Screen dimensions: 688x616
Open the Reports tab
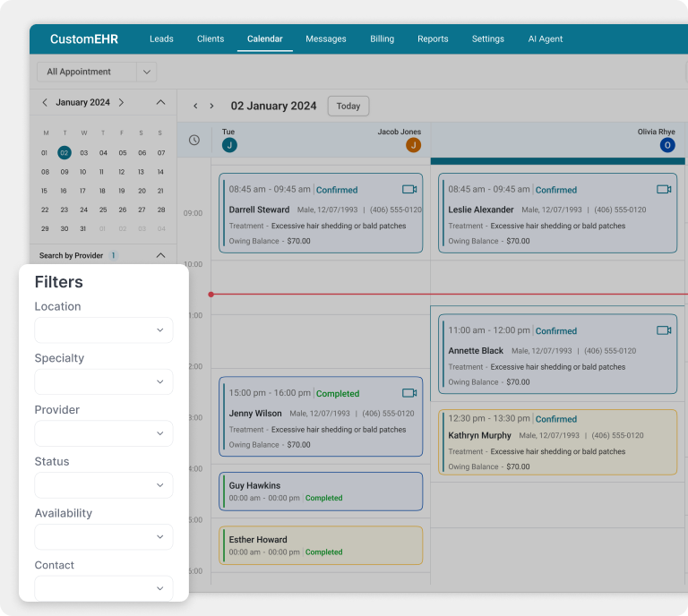(x=433, y=39)
